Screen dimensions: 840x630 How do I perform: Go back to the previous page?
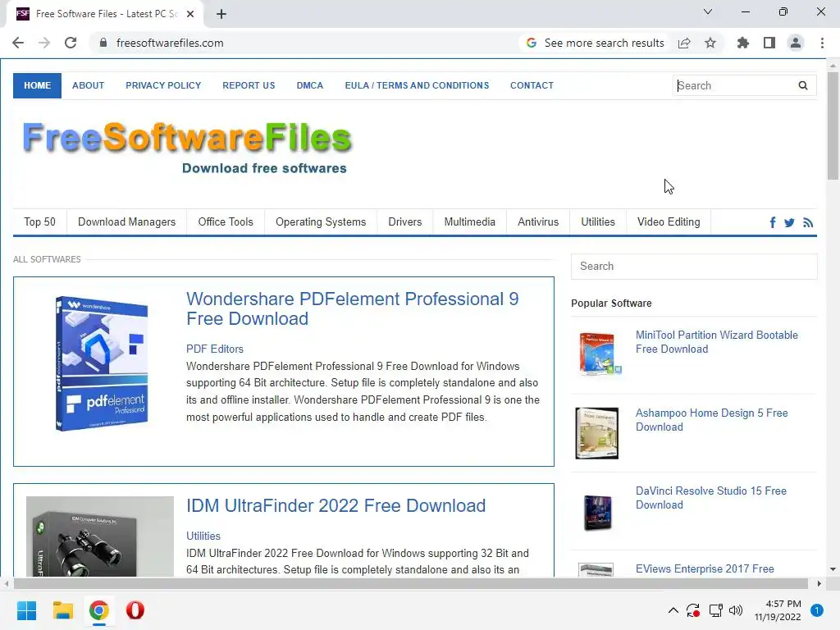(x=18, y=43)
